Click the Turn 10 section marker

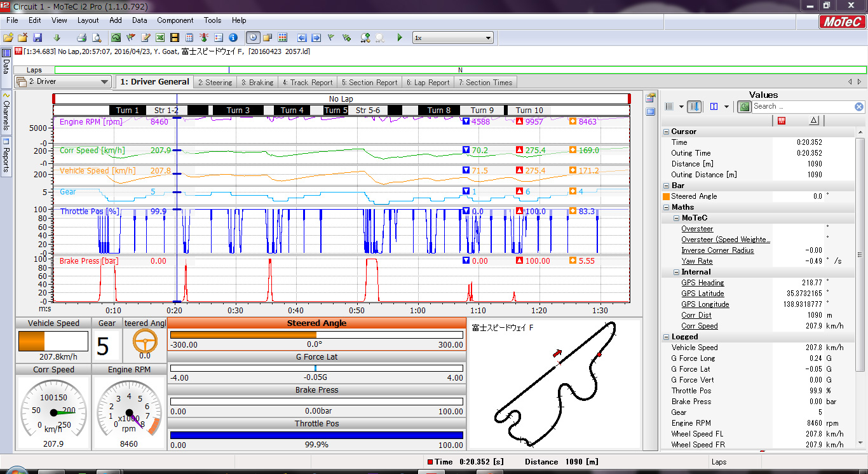coord(529,111)
